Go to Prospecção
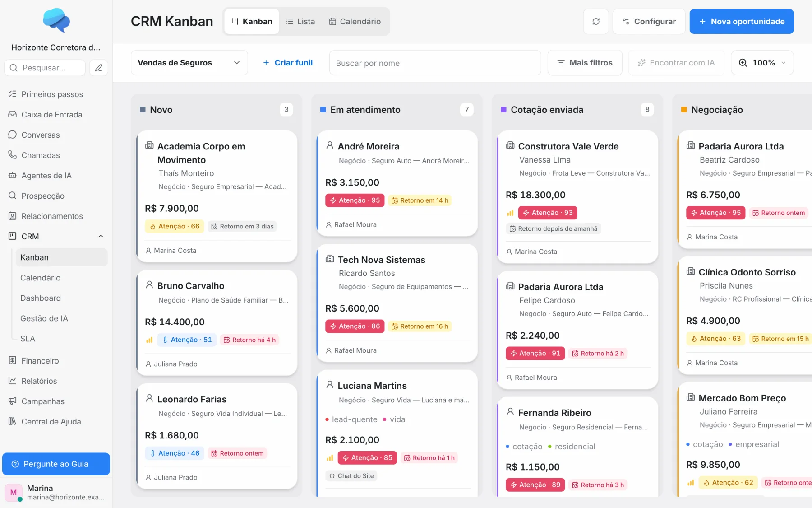This screenshot has height=508, width=812. pyautogui.click(x=56, y=196)
